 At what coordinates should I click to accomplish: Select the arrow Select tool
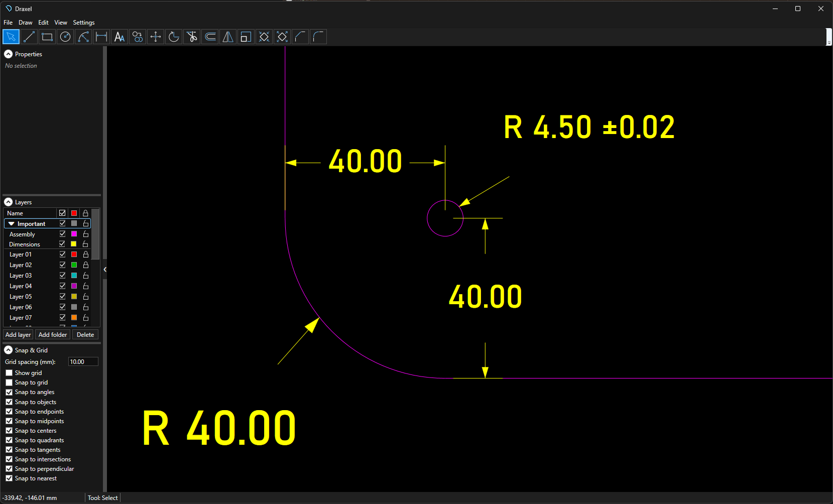point(11,37)
